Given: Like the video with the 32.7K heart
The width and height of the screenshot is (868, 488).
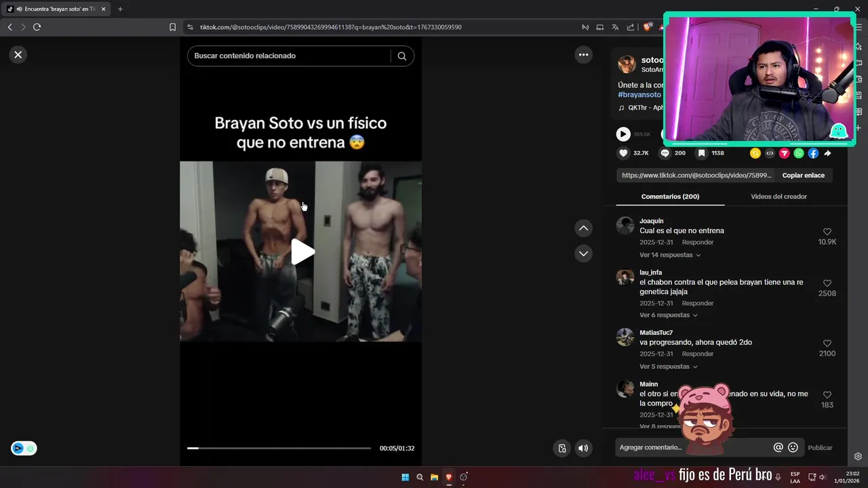Looking at the screenshot, I should (x=623, y=153).
